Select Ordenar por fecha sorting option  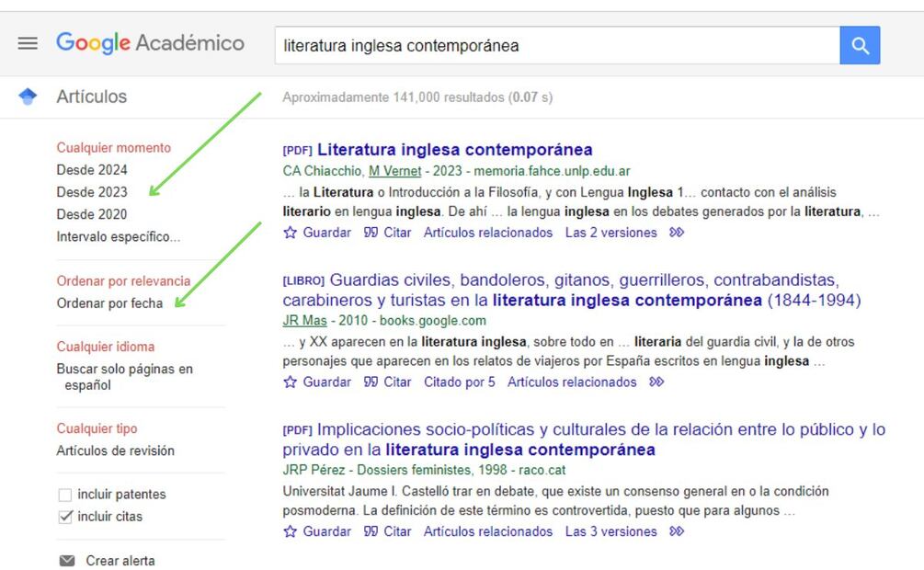[x=109, y=303]
